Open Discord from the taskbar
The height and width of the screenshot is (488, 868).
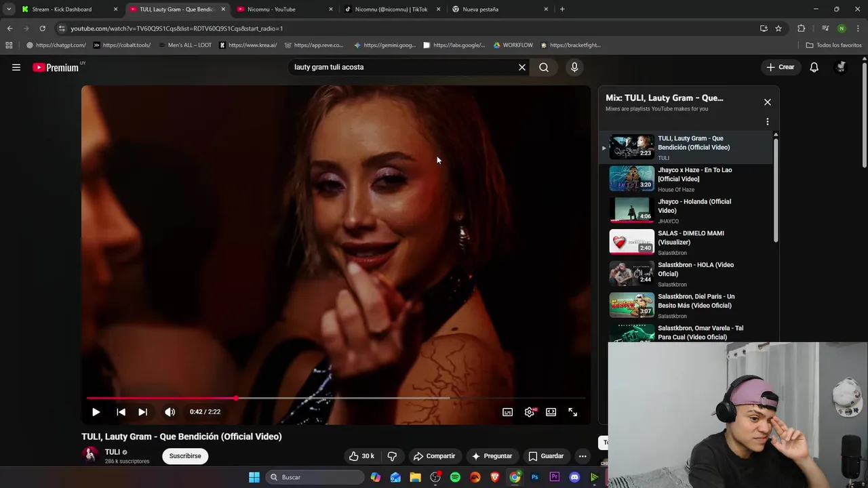pyautogui.click(x=574, y=477)
